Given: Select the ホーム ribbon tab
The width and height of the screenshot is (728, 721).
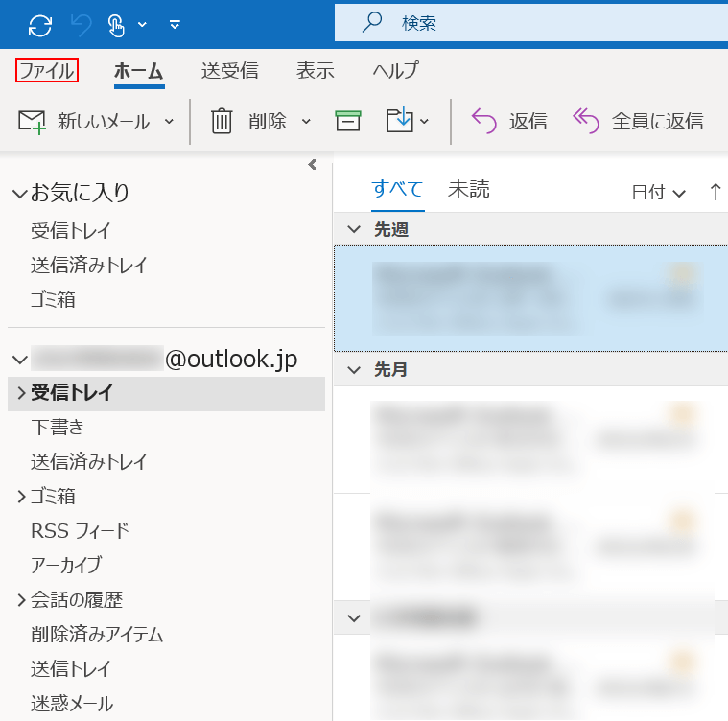Looking at the screenshot, I should click(139, 71).
